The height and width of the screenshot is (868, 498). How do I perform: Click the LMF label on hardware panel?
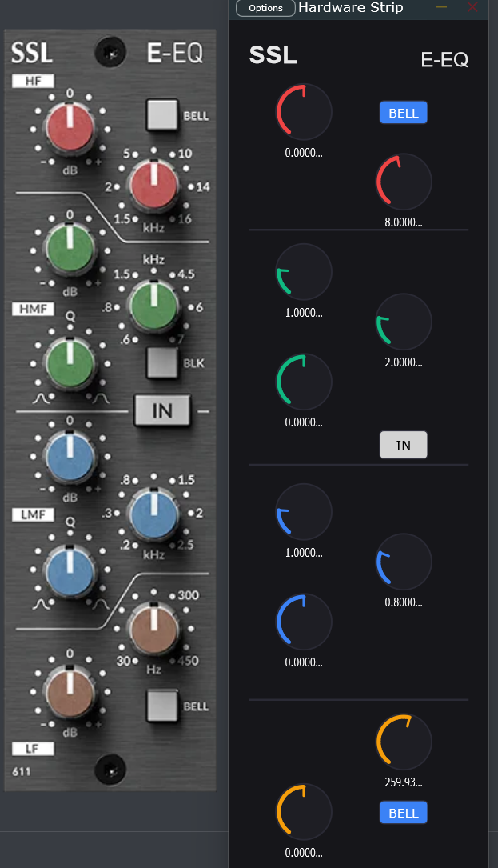pyautogui.click(x=34, y=514)
